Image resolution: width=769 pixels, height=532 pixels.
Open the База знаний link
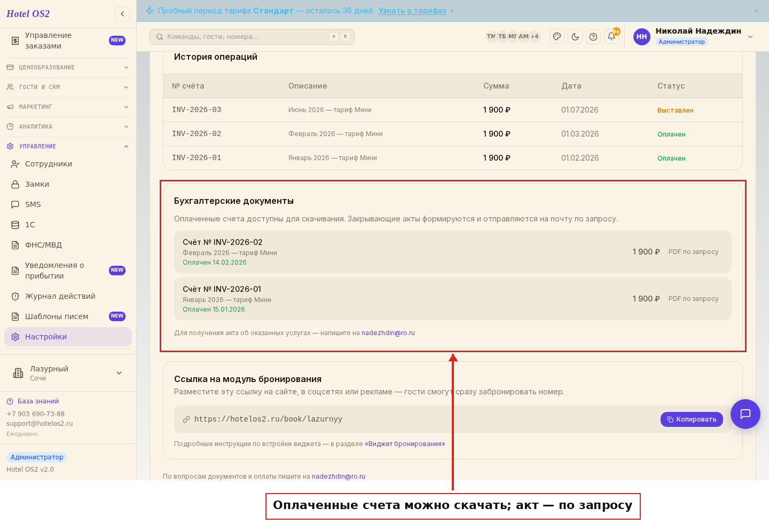[x=33, y=401]
